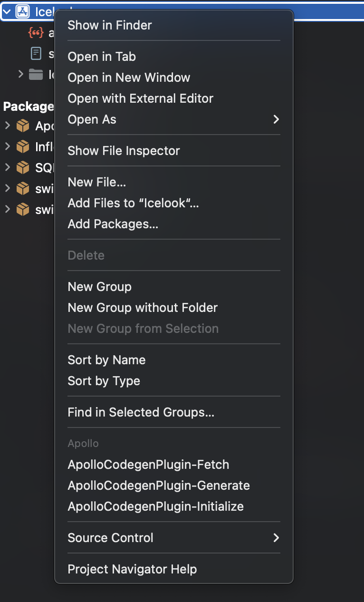Open the Source Control submenu arrow

point(276,538)
